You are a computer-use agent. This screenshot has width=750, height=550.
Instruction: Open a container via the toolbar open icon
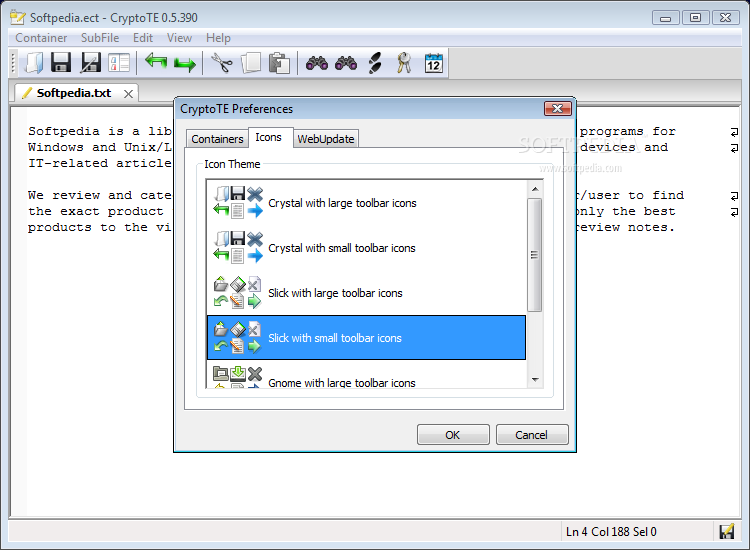coord(34,63)
